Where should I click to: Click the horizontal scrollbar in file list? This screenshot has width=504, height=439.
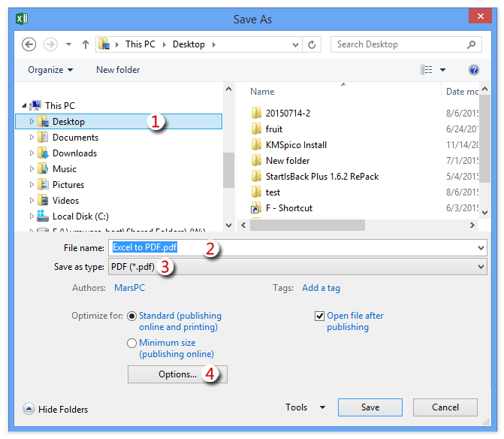(x=308, y=225)
